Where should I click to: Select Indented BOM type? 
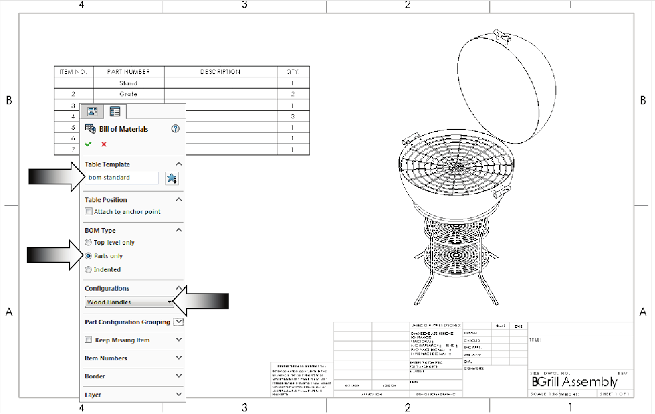click(88, 269)
